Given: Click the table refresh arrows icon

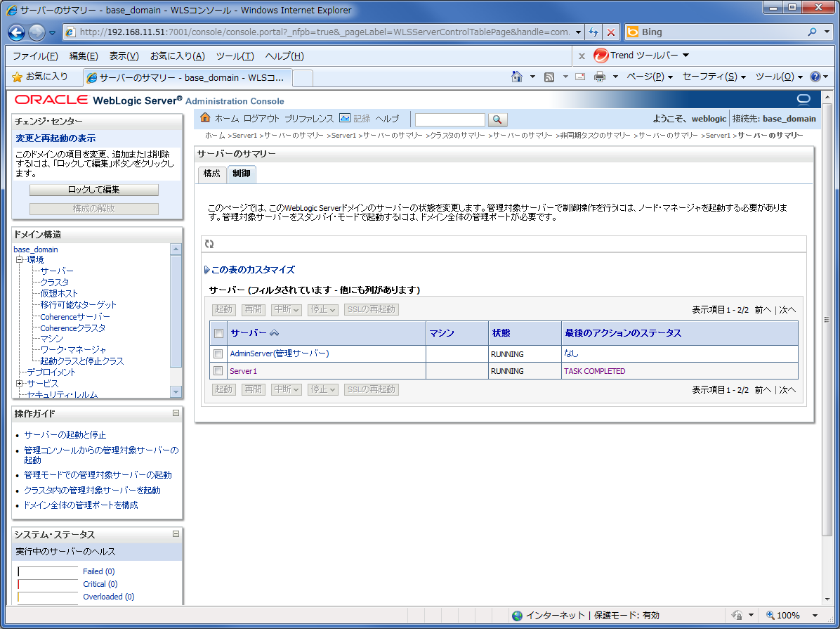Looking at the screenshot, I should (x=209, y=244).
